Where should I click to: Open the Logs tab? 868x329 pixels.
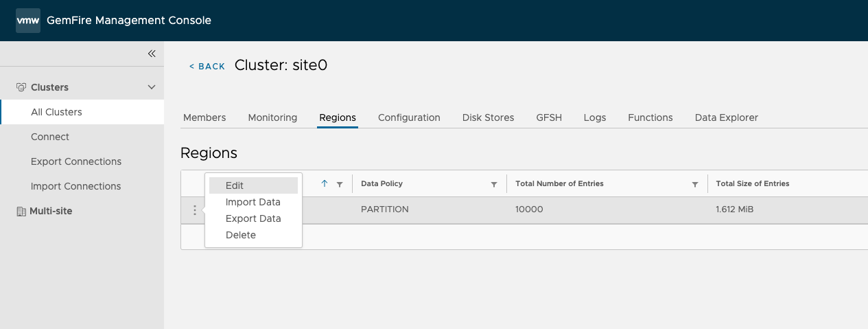coord(595,117)
